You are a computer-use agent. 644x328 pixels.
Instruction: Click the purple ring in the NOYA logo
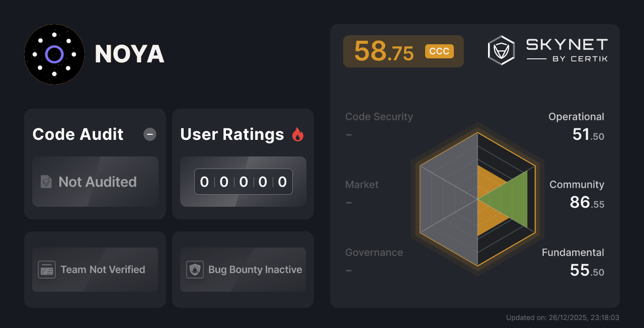pos(54,54)
